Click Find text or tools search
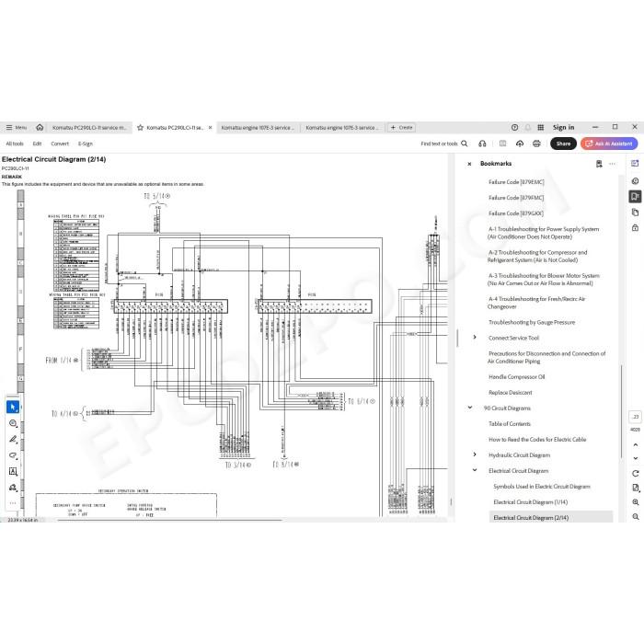The height and width of the screenshot is (644, 644). pyautogui.click(x=444, y=144)
